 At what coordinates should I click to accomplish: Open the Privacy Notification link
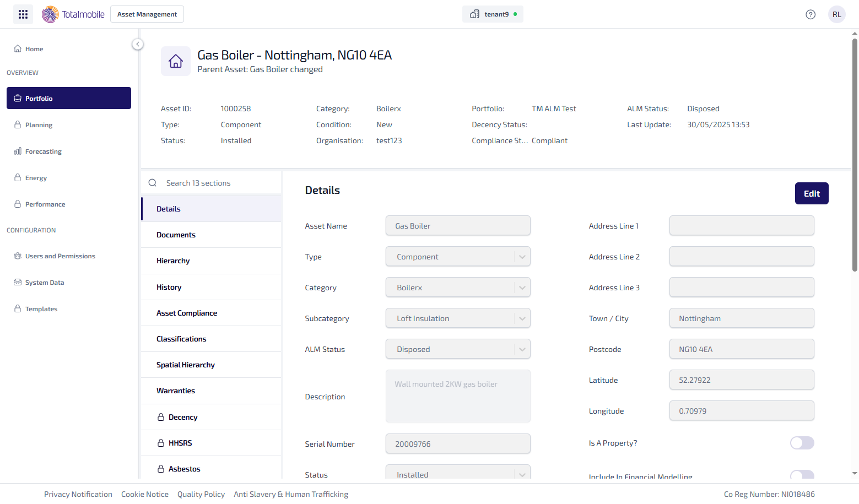[78, 494]
